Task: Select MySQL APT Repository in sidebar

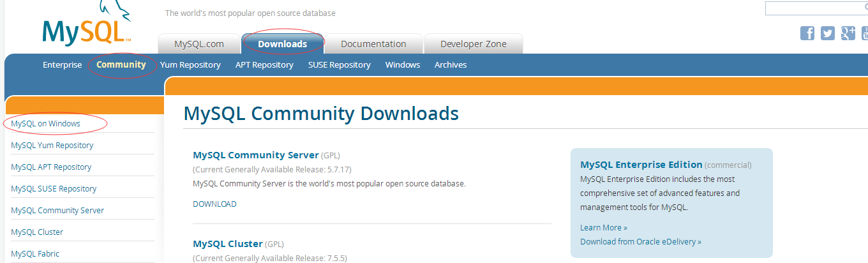Action: (x=51, y=167)
